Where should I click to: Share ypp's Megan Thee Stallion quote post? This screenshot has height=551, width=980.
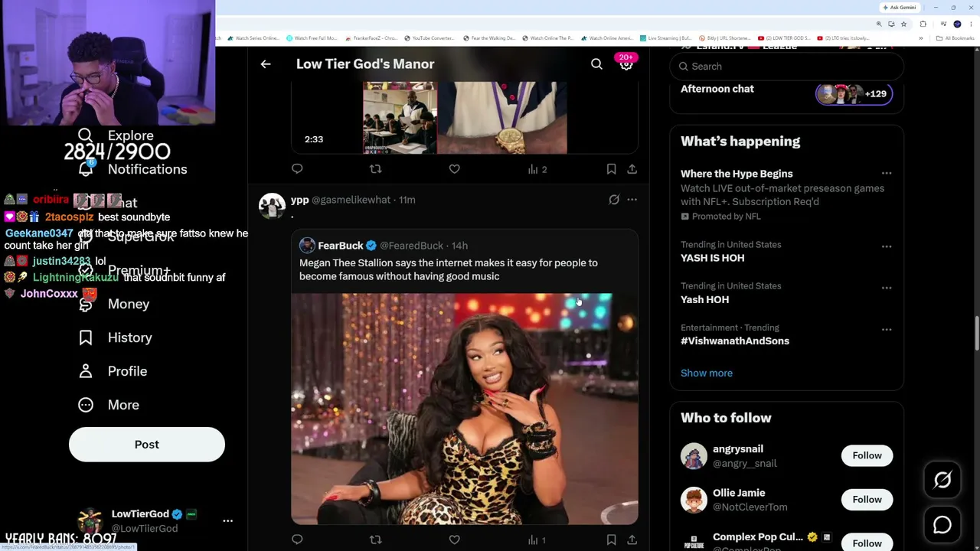point(632,540)
